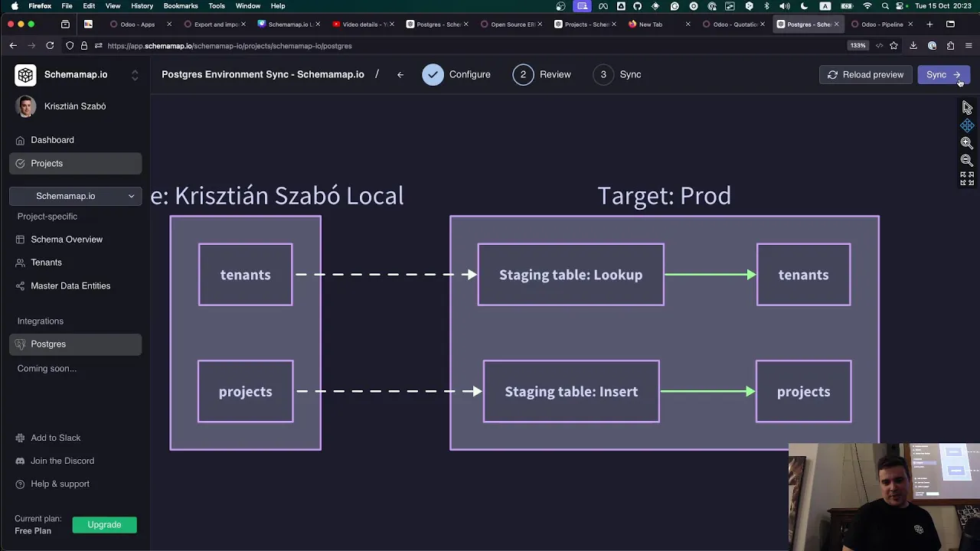This screenshot has width=980, height=551.
Task: Open the Firefox History menu
Action: 142,6
